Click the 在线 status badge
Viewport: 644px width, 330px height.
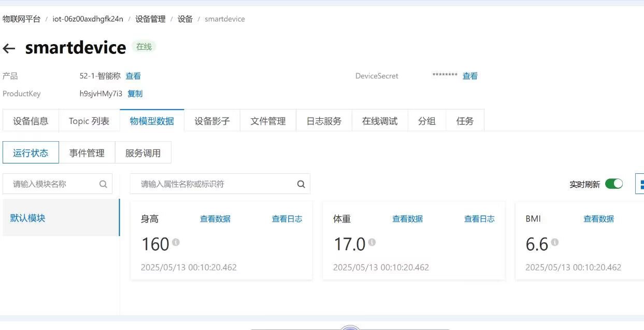pyautogui.click(x=144, y=47)
